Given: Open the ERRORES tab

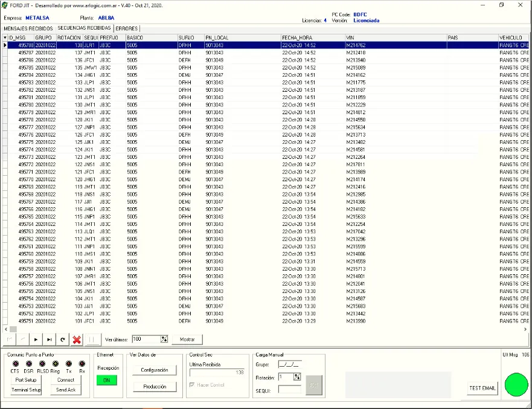Looking at the screenshot, I should tap(127, 28).
